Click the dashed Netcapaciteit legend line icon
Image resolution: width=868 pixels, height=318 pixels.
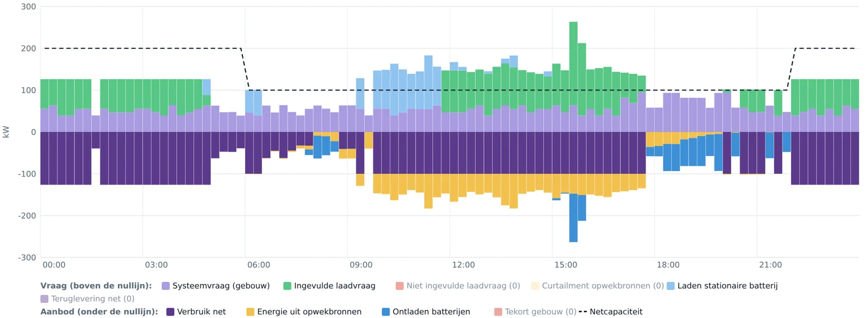[x=583, y=311]
